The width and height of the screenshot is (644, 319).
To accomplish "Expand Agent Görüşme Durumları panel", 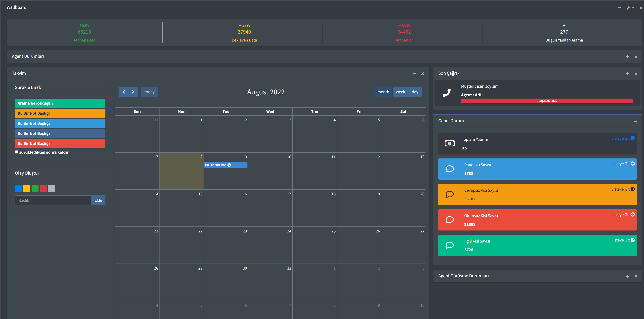I will pyautogui.click(x=627, y=276).
